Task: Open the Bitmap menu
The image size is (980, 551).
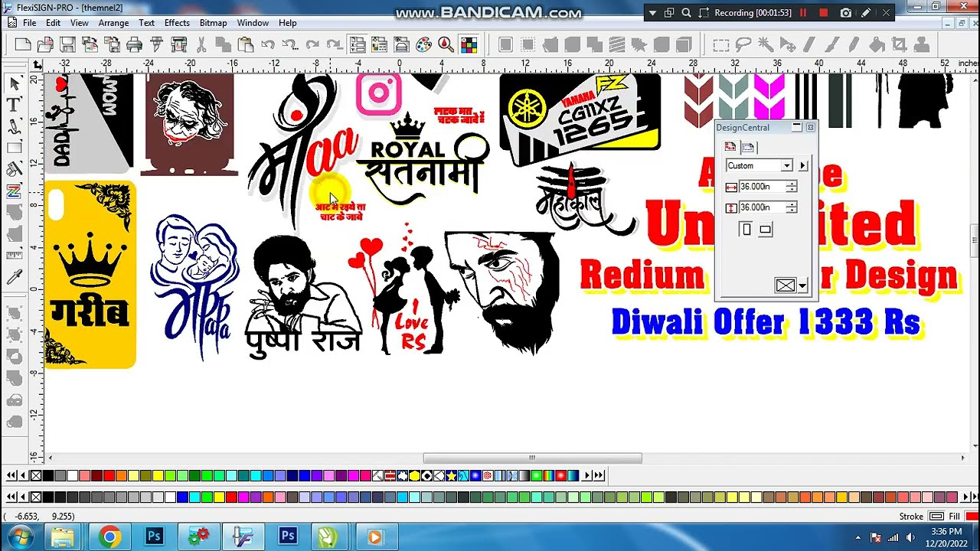Action: coord(213,23)
